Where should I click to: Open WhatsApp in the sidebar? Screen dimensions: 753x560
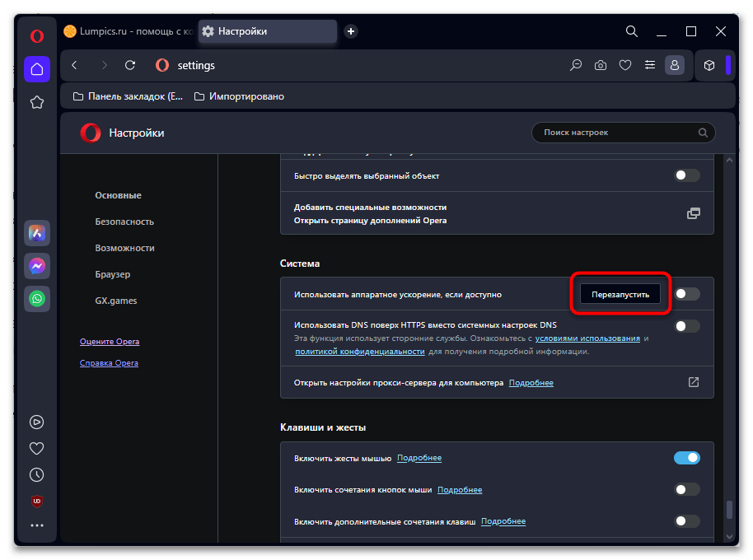pos(37,299)
